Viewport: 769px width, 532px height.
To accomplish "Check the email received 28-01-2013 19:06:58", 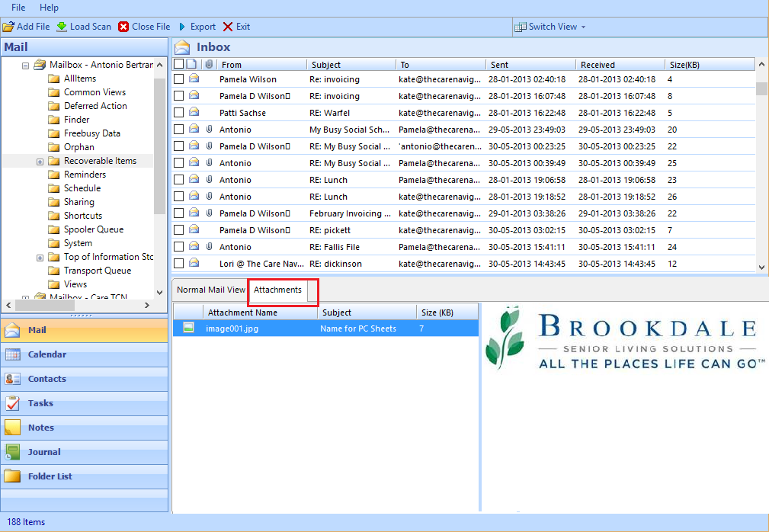I will click(x=179, y=179).
